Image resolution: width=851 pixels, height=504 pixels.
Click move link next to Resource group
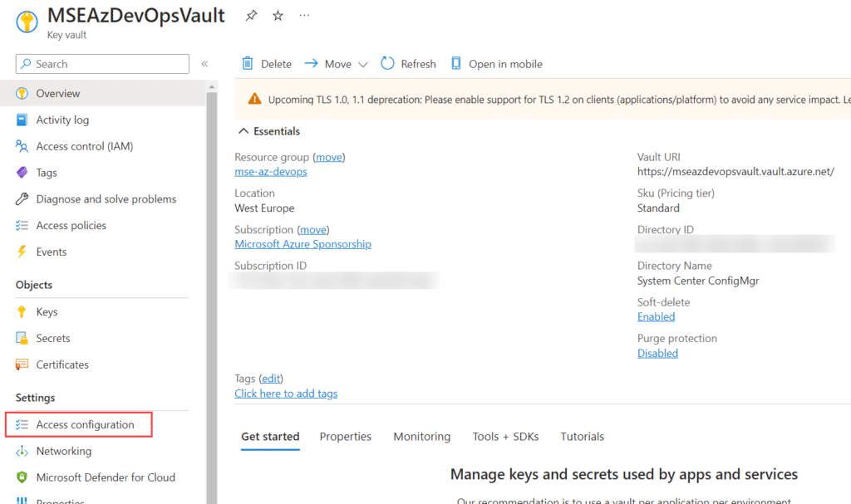point(329,157)
